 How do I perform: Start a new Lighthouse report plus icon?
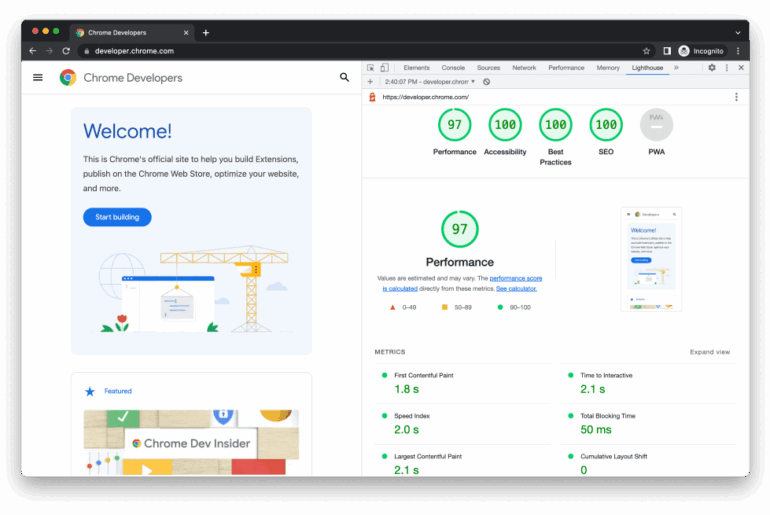[x=370, y=81]
